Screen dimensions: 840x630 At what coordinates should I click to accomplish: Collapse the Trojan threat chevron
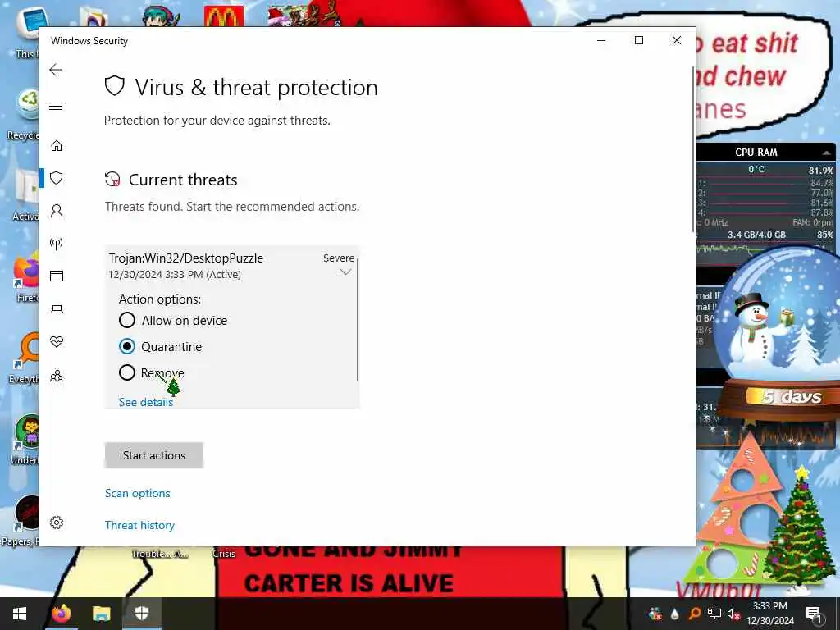coord(345,272)
